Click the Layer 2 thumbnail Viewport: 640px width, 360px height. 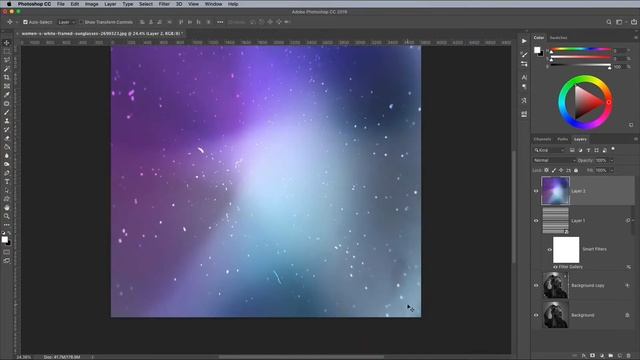click(555, 191)
